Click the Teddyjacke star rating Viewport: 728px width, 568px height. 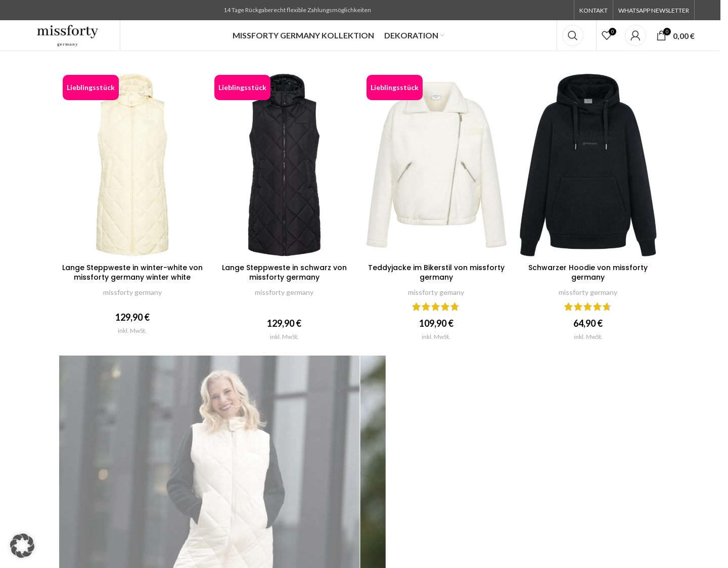pos(436,307)
